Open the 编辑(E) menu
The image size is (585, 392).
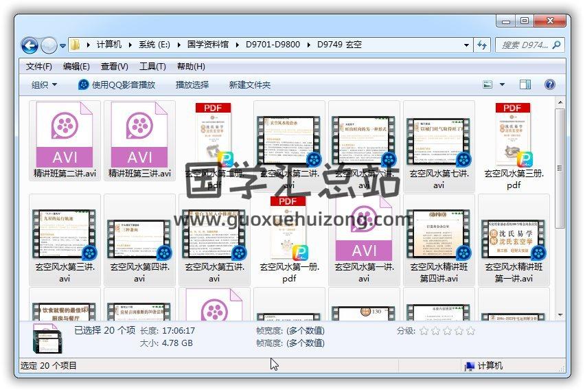76,67
